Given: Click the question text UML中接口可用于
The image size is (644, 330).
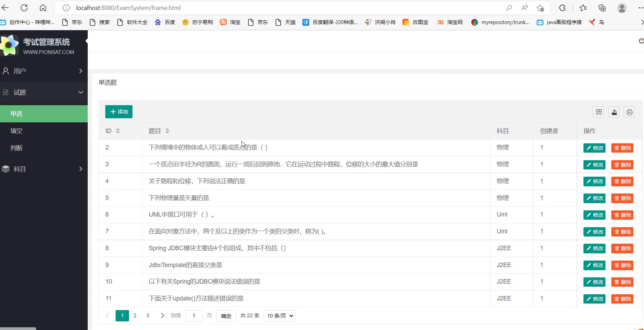Looking at the screenshot, I should 182,214.
